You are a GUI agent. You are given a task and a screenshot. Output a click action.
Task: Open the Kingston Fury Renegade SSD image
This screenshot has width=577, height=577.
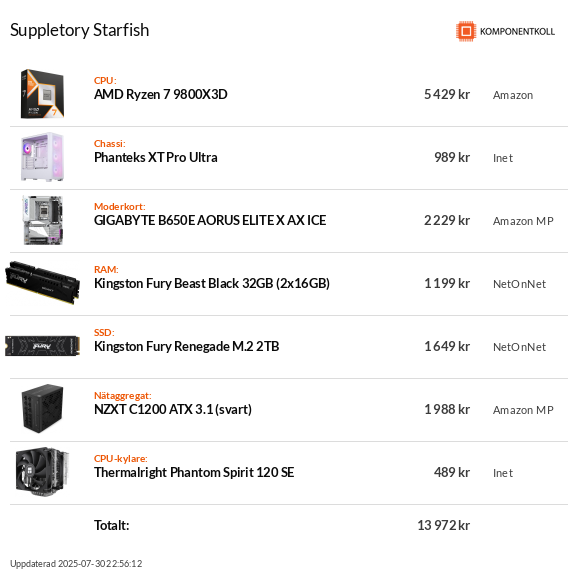[42, 346]
